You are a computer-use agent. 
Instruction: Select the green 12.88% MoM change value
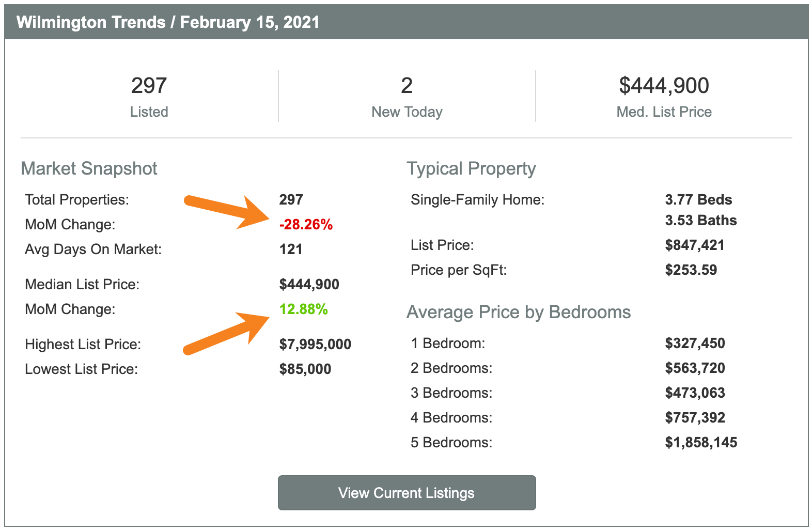pyautogui.click(x=303, y=309)
